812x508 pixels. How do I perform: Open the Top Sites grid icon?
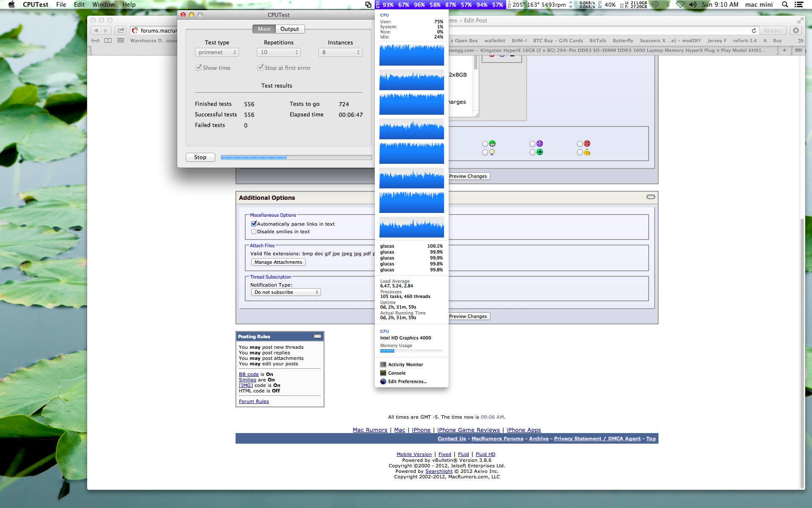(x=121, y=41)
